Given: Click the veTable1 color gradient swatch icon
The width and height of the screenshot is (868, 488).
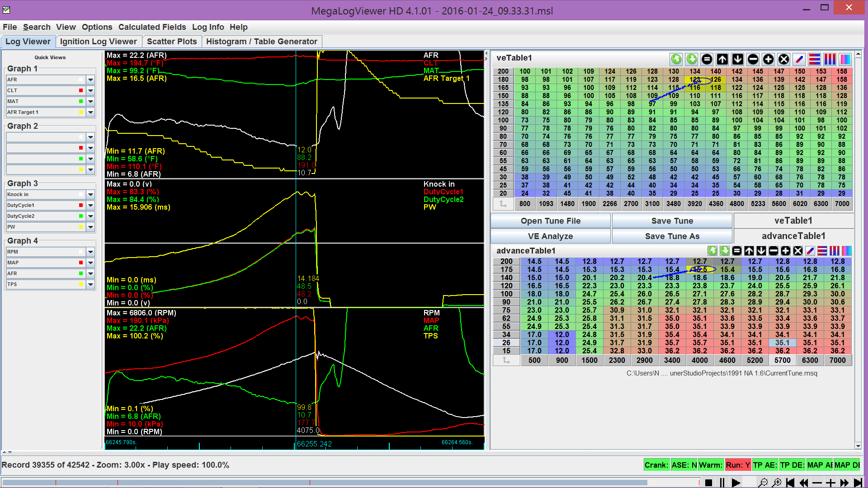Looking at the screenshot, I should tap(845, 59).
